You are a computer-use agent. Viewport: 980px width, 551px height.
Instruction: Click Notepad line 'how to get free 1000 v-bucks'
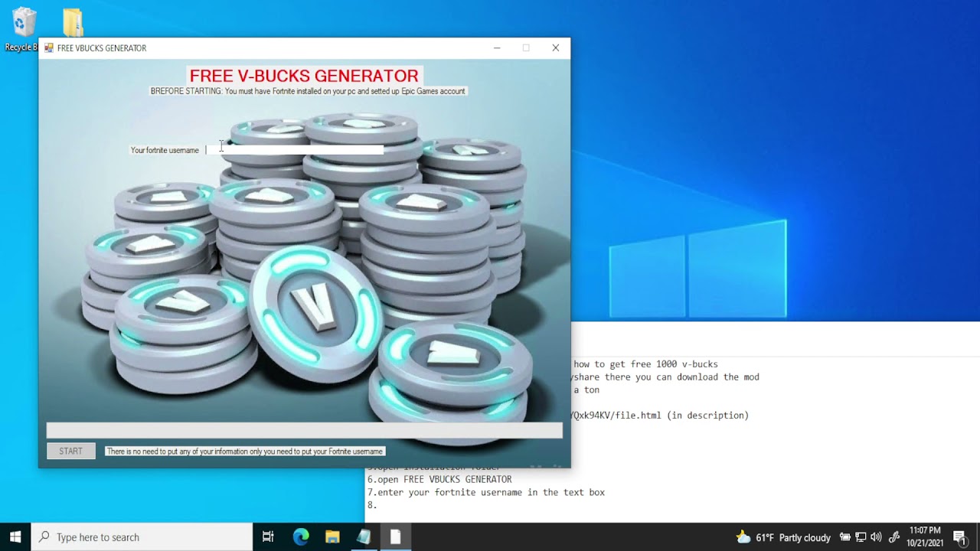coord(645,364)
